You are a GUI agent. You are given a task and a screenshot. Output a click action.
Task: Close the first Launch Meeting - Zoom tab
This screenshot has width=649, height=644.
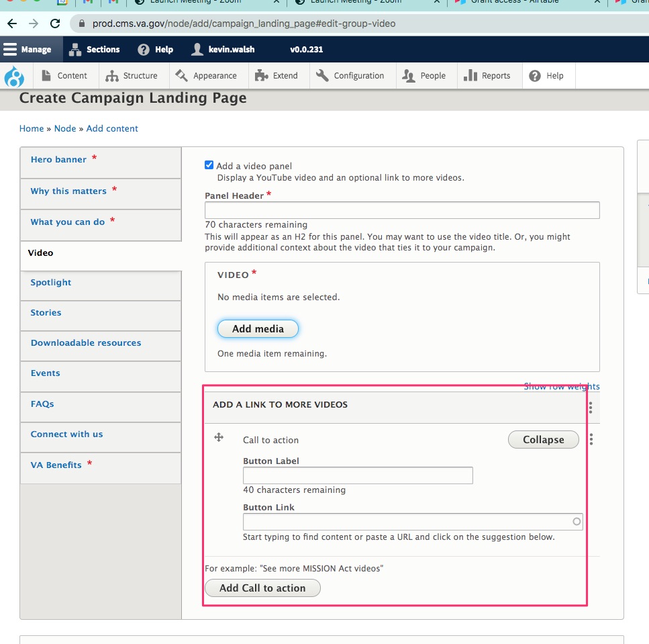pyautogui.click(x=277, y=2)
